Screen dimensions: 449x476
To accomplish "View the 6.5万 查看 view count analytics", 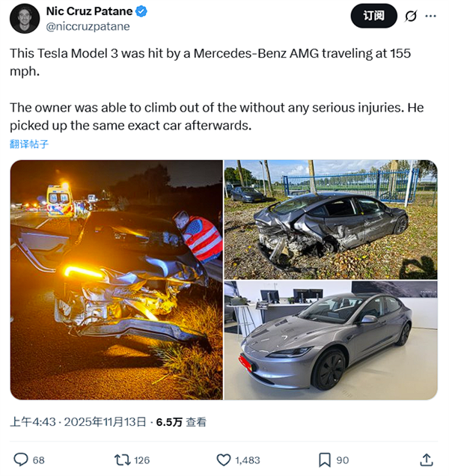I will [x=180, y=422].
